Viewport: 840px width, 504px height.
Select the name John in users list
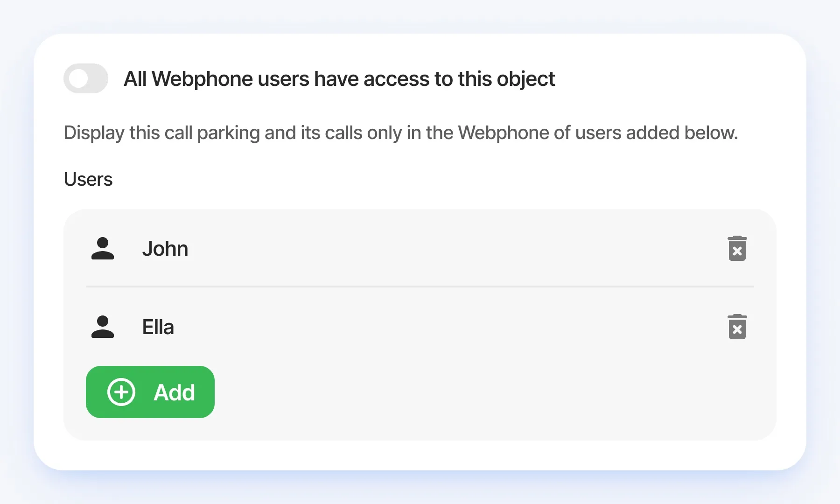(x=165, y=249)
